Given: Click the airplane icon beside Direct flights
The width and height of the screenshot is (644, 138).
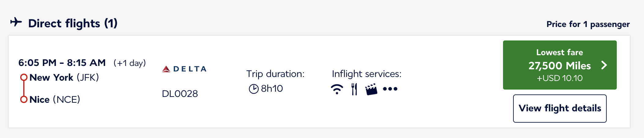Looking at the screenshot, I should [16, 22].
